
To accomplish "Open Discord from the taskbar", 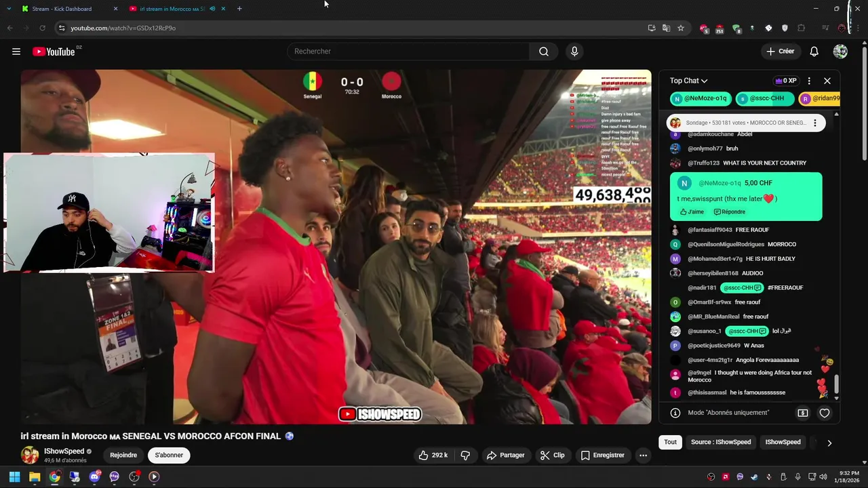I will [94, 476].
